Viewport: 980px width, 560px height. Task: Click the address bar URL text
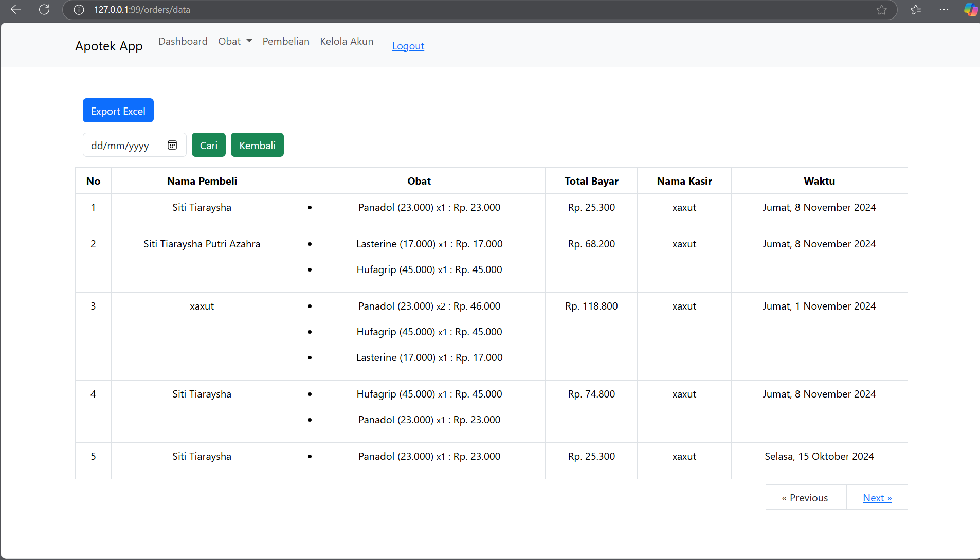coord(142,10)
